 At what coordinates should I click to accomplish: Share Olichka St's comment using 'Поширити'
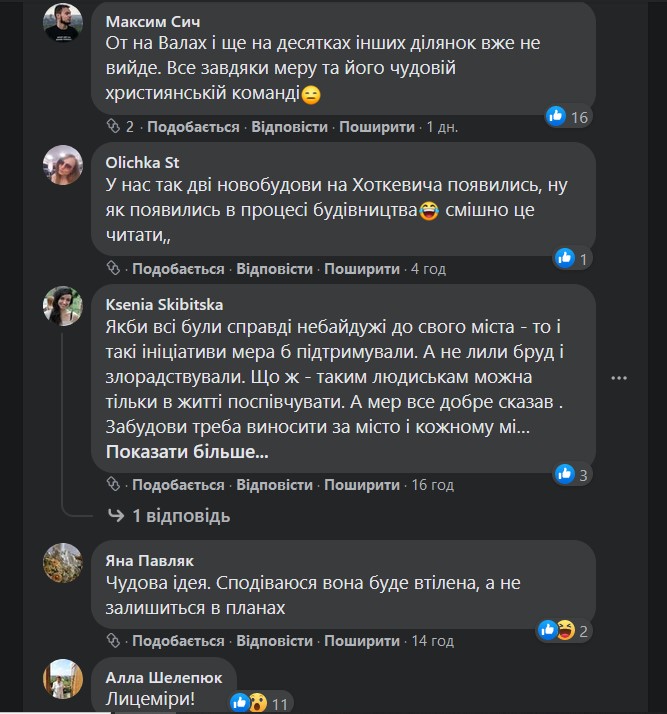362,269
